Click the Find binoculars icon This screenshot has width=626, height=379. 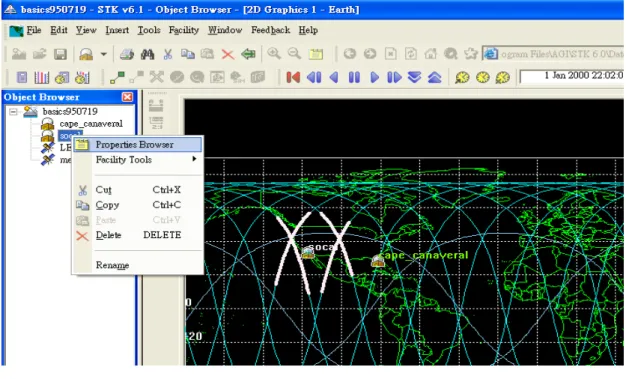147,54
